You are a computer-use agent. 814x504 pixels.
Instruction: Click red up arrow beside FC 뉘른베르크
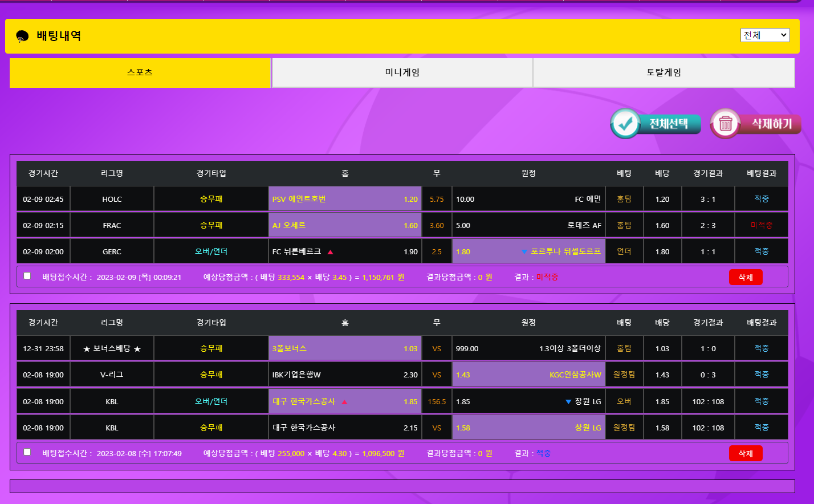coord(330,252)
